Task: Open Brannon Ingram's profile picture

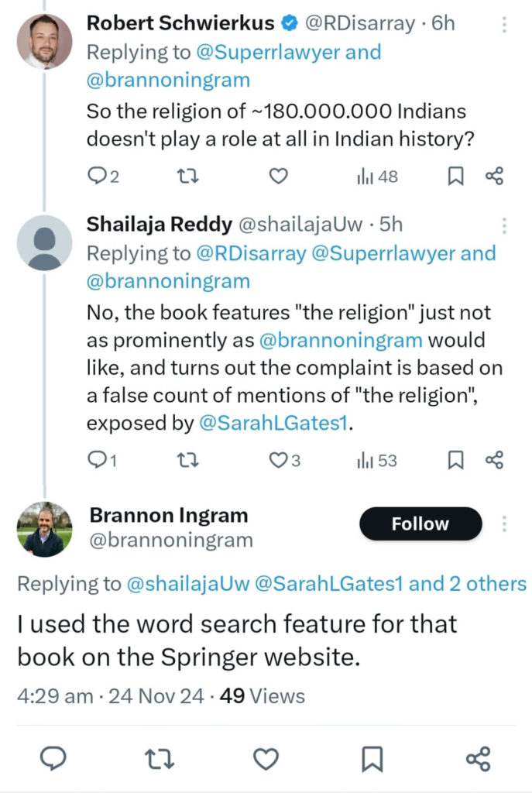Action: click(x=44, y=530)
